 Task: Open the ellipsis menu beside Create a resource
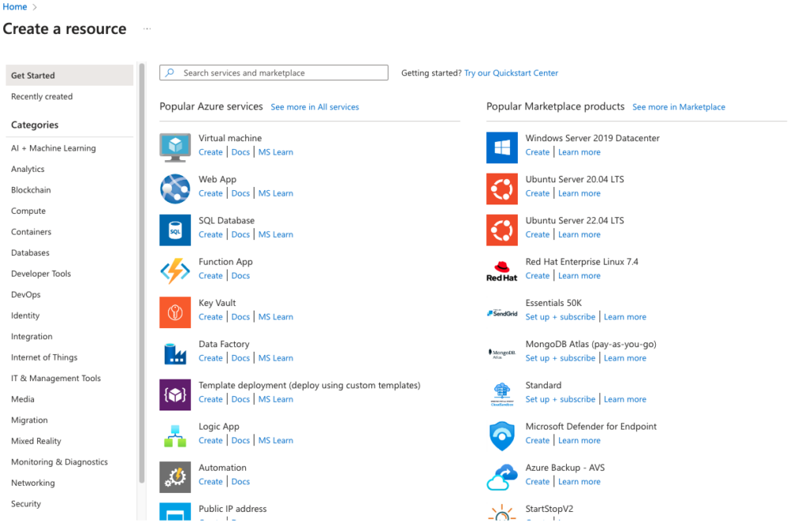(x=147, y=29)
